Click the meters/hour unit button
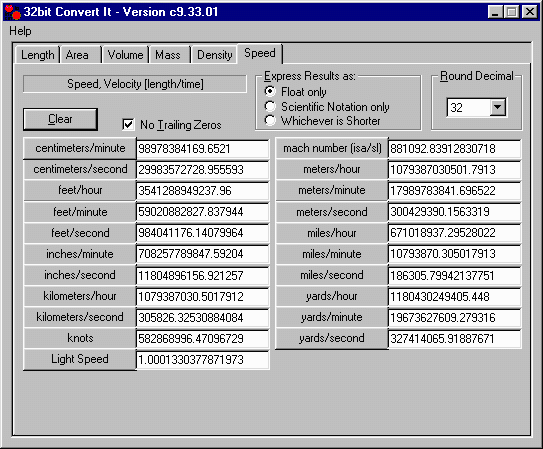The width and height of the screenshot is (543, 449). (332, 170)
